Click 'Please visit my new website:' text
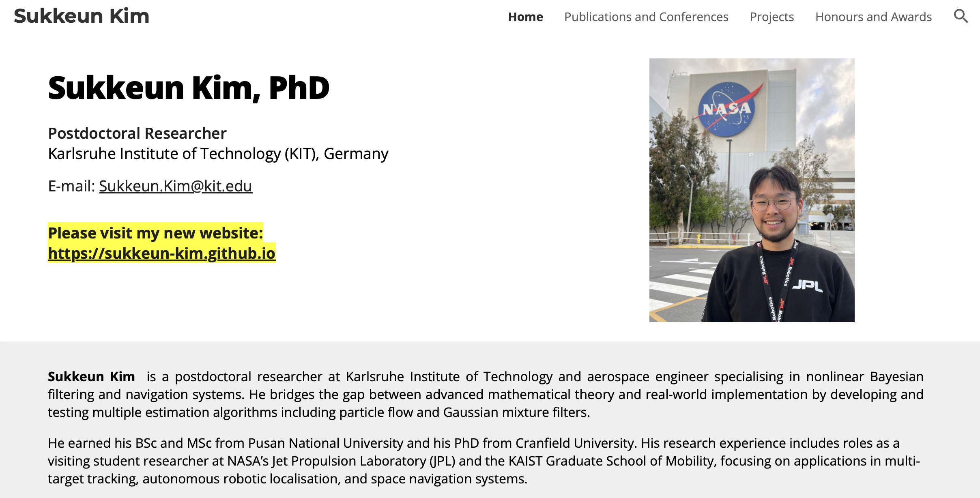 (156, 233)
